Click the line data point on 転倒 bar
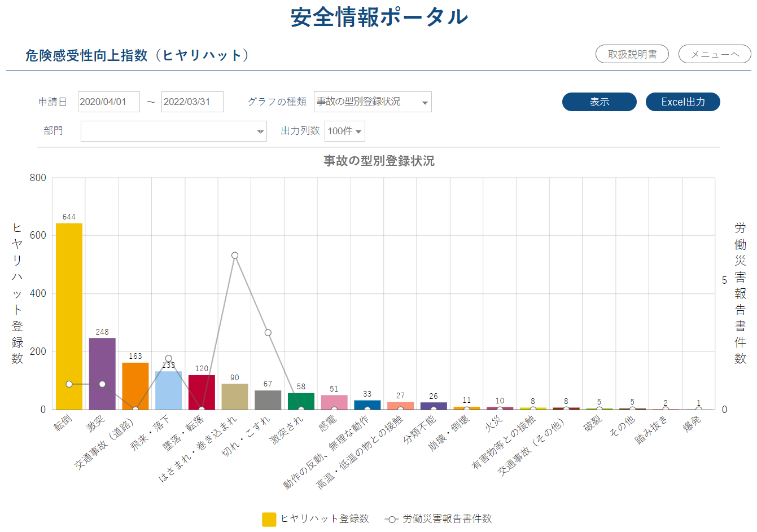 click(x=69, y=384)
